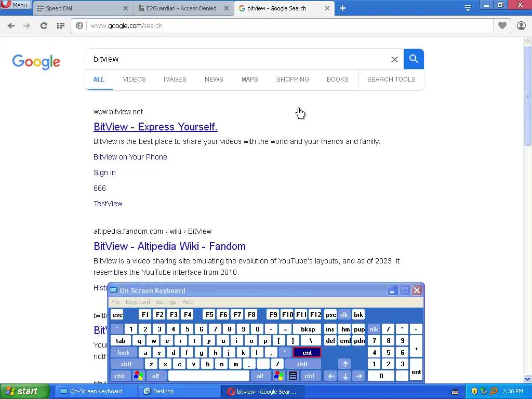Select the IMAGES results tab
This screenshot has width=532, height=399.
[175, 79]
